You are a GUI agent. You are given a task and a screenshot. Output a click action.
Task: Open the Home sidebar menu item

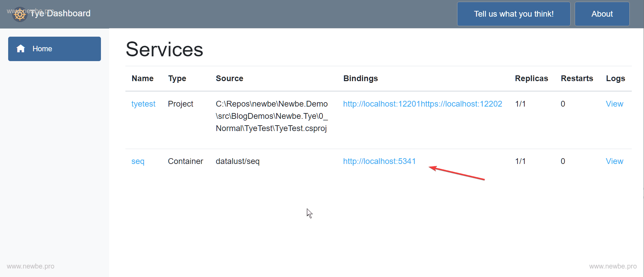coord(54,49)
